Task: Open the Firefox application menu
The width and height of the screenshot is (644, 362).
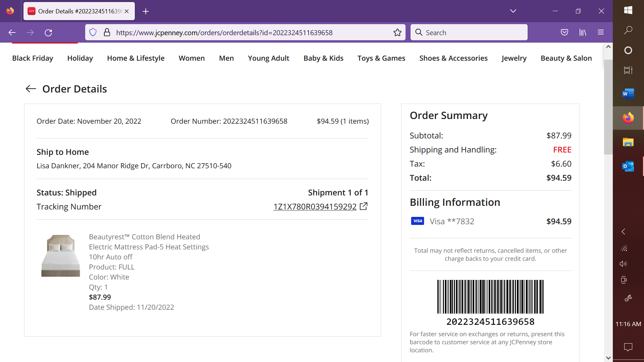Action: click(601, 33)
